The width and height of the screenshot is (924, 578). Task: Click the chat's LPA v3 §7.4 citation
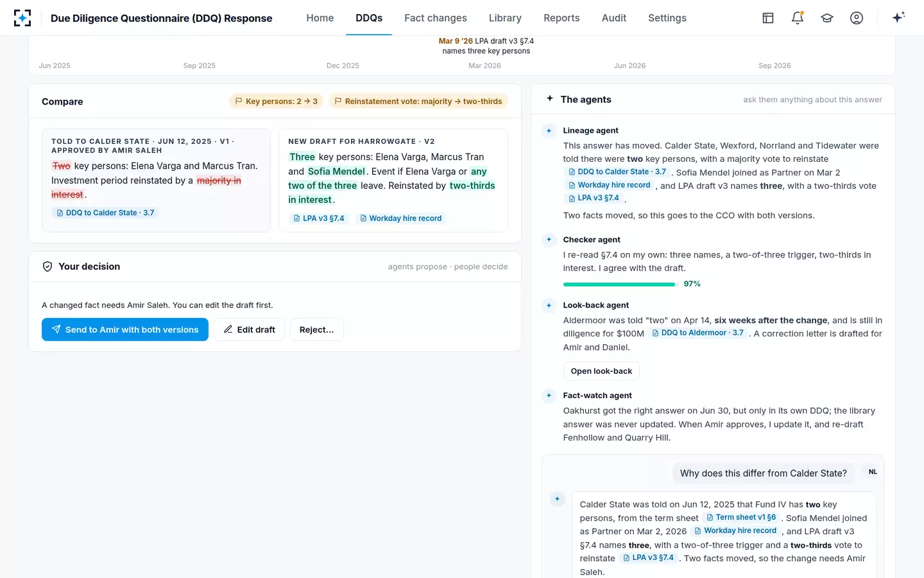point(649,557)
